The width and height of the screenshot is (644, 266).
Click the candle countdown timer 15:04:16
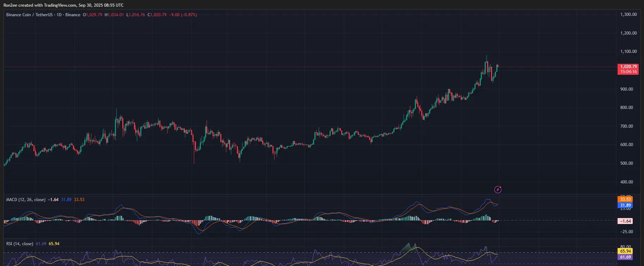click(x=628, y=72)
